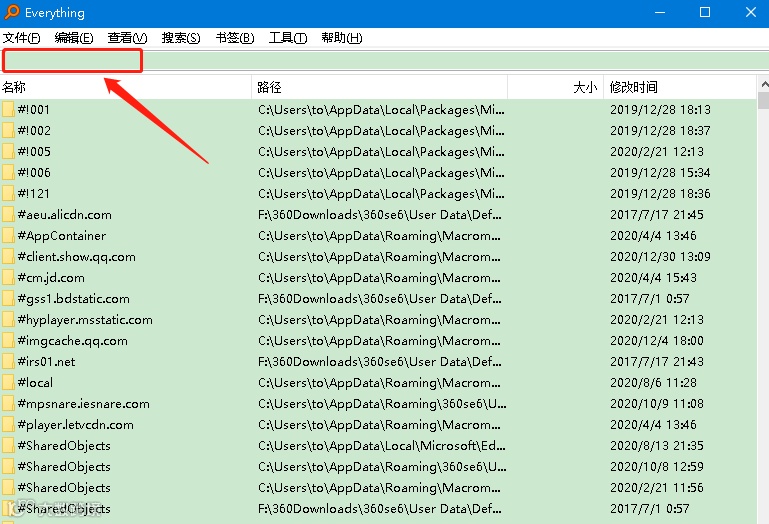Select the #imgcache.qq.com entry
The width and height of the screenshot is (769, 524).
click(72, 341)
